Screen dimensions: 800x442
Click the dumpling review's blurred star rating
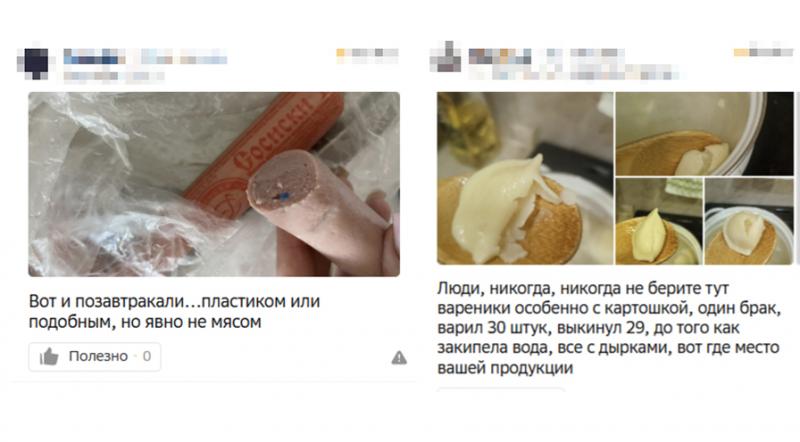pos(764,52)
